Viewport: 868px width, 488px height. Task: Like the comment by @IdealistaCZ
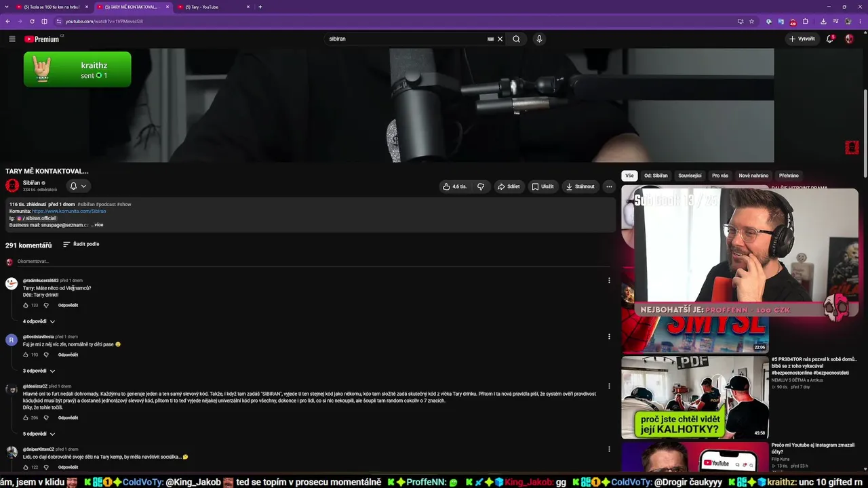tap(26, 418)
